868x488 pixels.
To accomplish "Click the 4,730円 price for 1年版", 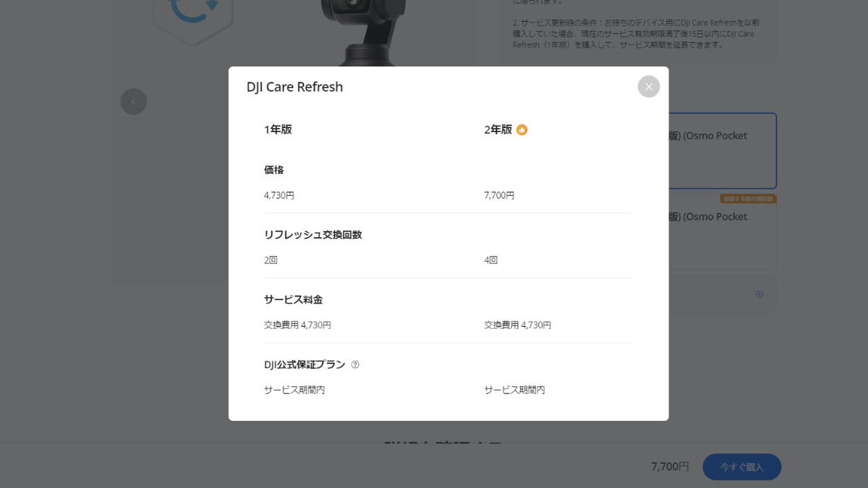I will [279, 195].
